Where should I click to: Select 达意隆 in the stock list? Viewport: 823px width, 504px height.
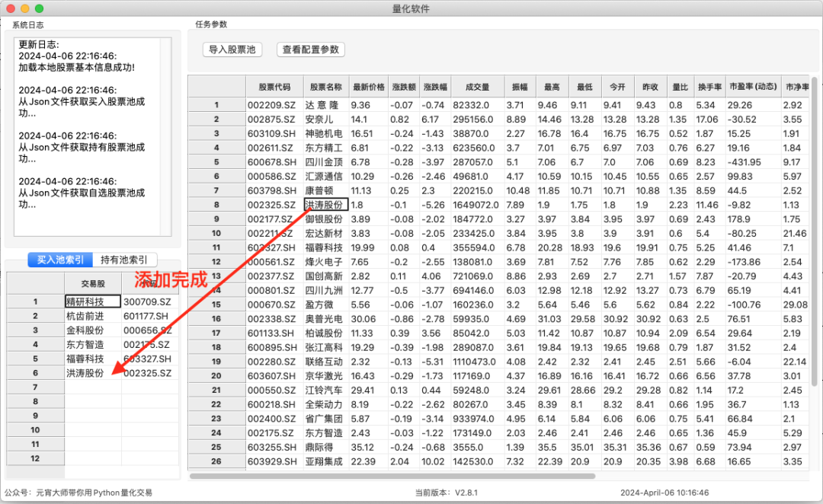(x=327, y=104)
